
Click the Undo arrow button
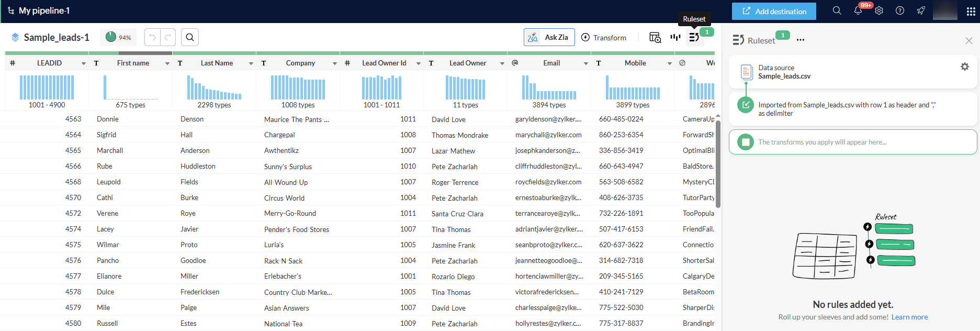tap(152, 37)
